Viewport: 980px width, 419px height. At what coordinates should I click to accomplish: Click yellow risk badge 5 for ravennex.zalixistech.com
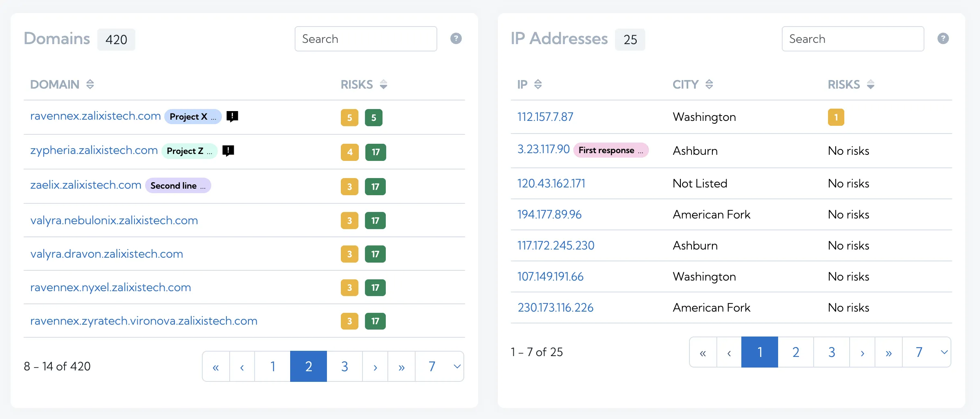pyautogui.click(x=349, y=118)
